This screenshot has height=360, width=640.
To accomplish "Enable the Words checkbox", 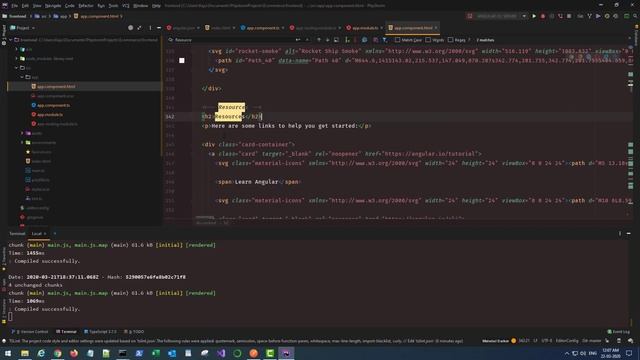I will [428, 40].
